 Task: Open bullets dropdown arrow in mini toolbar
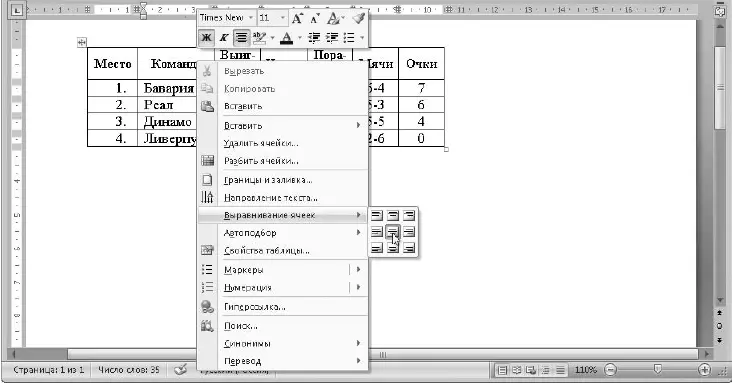pos(362,37)
